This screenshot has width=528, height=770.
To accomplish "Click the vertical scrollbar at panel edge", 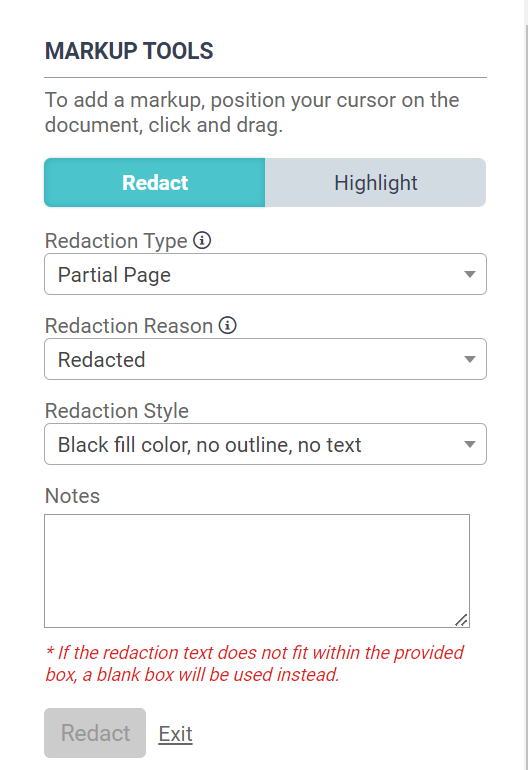I will (527, 385).
